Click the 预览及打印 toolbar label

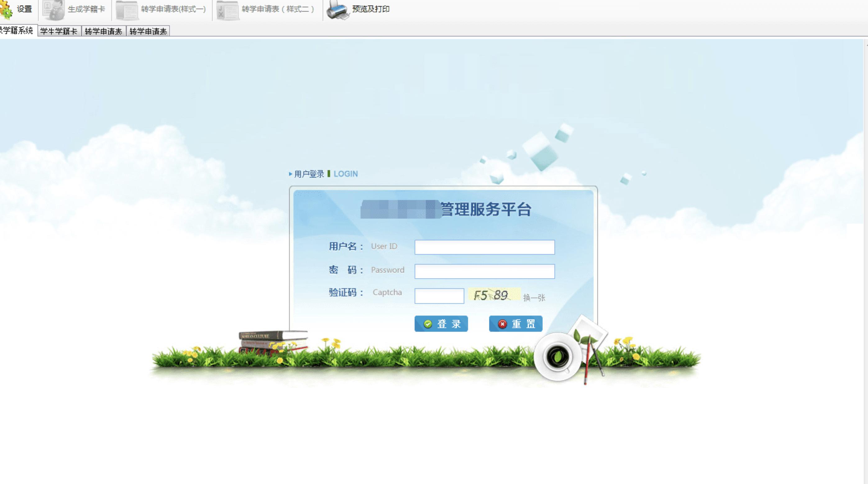click(x=371, y=9)
